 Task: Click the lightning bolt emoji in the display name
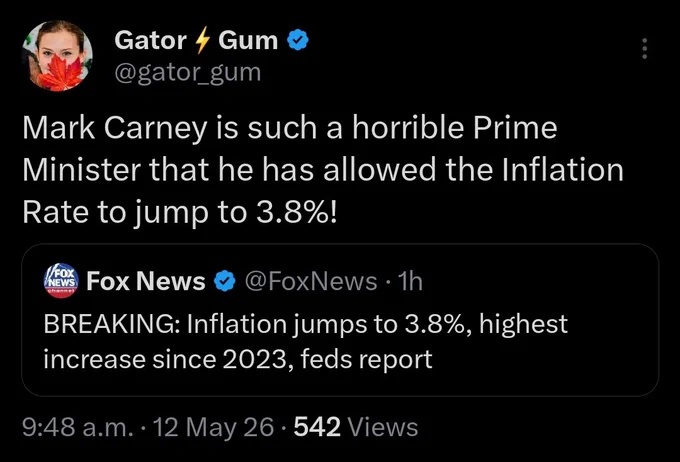202,41
